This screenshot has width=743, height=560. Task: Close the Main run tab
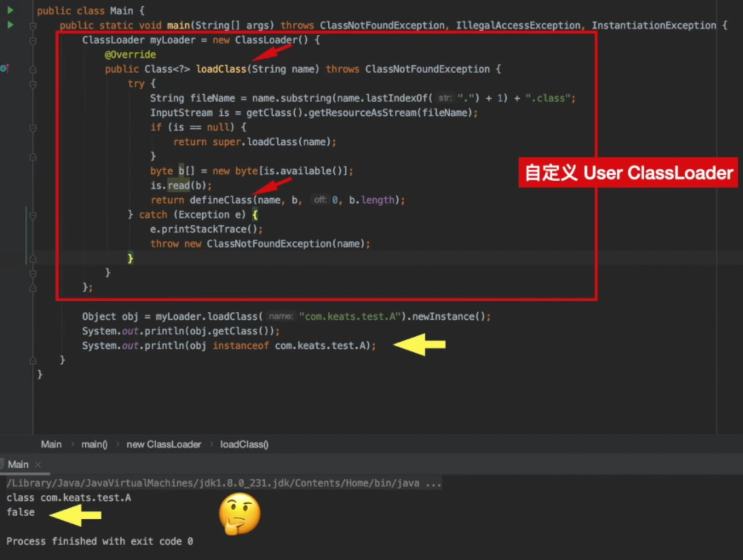[38, 465]
